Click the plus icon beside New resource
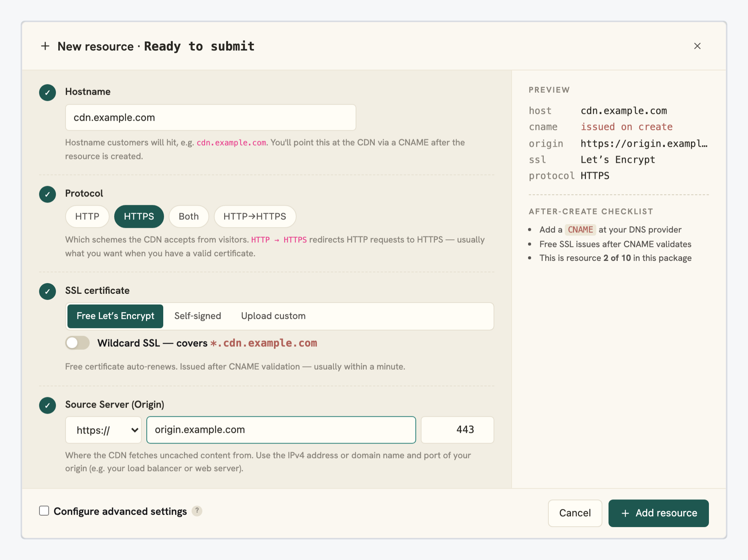 [45, 46]
